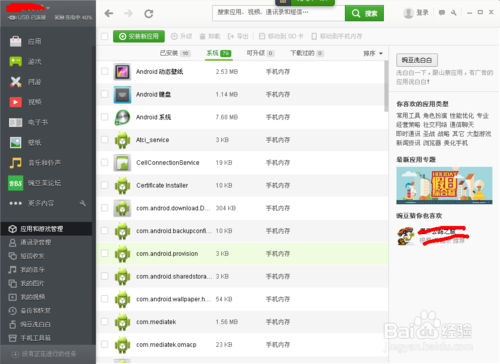Click 移动到 SD 卡 in toolbar
The width and height of the screenshot is (500, 364).
coord(281,36)
